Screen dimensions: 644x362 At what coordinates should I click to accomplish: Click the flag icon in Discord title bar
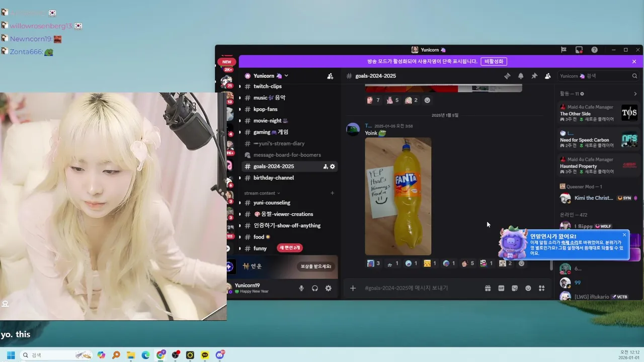563,50
